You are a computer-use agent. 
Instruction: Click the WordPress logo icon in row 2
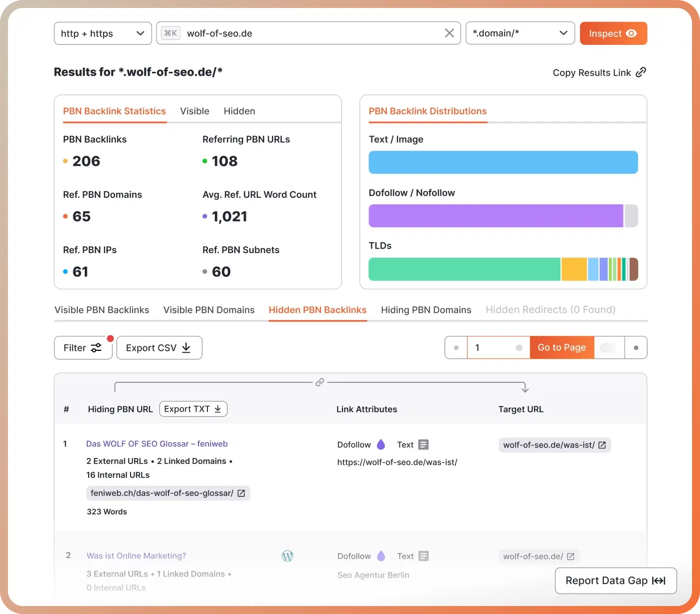coord(288,556)
